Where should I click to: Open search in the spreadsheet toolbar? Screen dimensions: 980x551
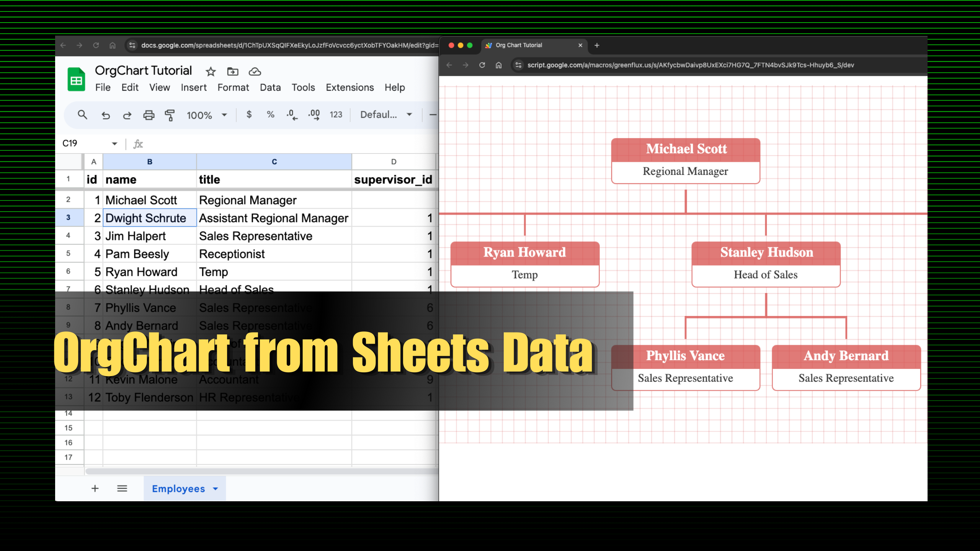(82, 114)
